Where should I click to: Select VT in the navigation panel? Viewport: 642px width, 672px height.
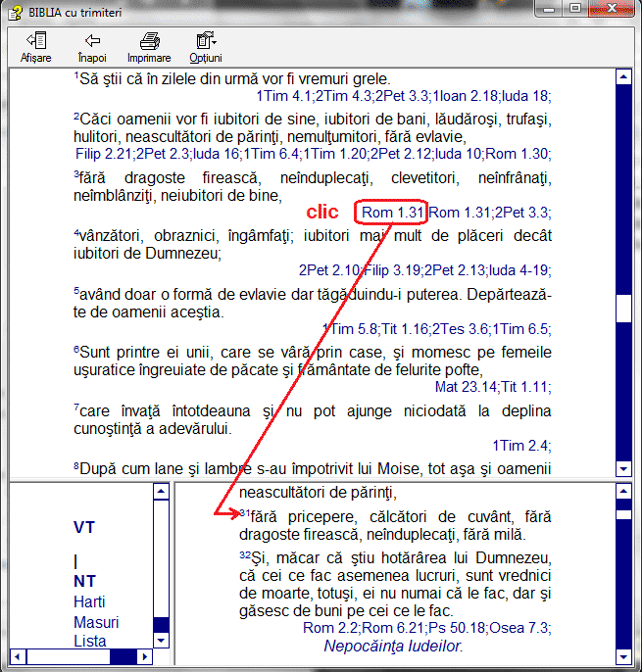[x=84, y=527]
